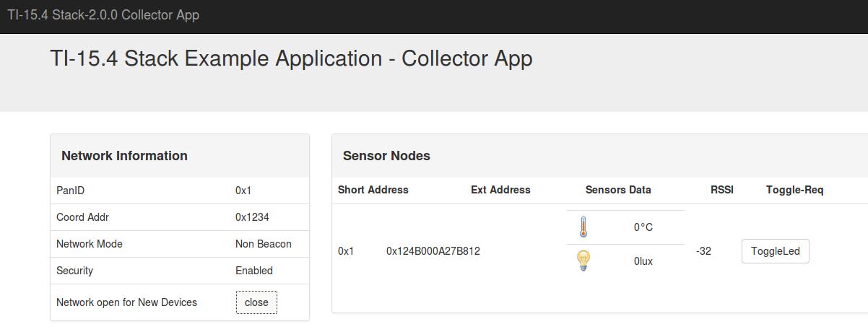Select the PanID value 0x1
This screenshot has width=868, height=332.
(243, 191)
